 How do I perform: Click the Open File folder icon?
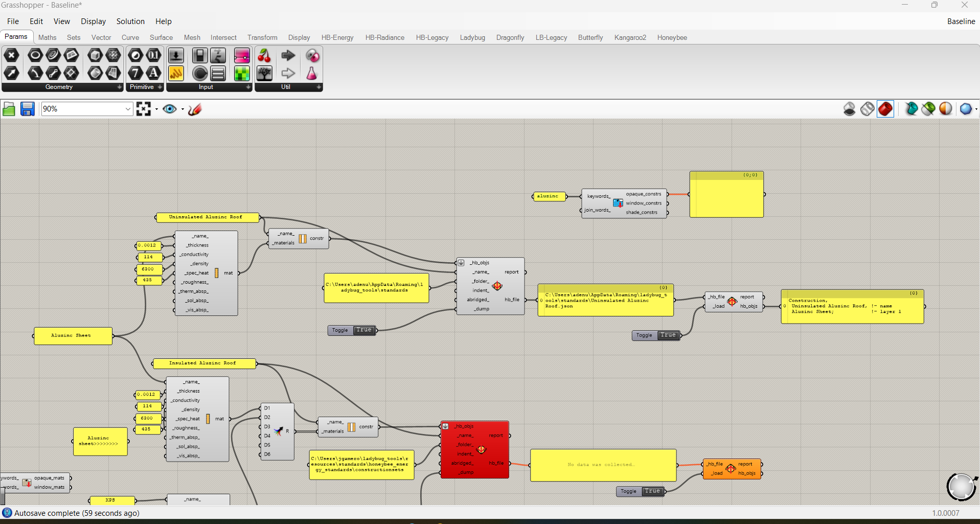pyautogui.click(x=9, y=109)
